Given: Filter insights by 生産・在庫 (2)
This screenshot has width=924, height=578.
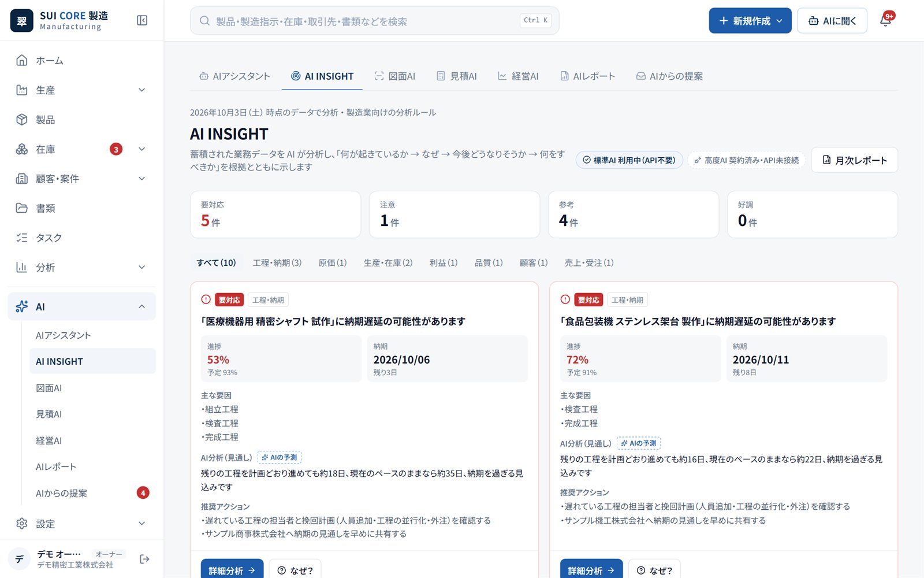Looking at the screenshot, I should coord(388,263).
